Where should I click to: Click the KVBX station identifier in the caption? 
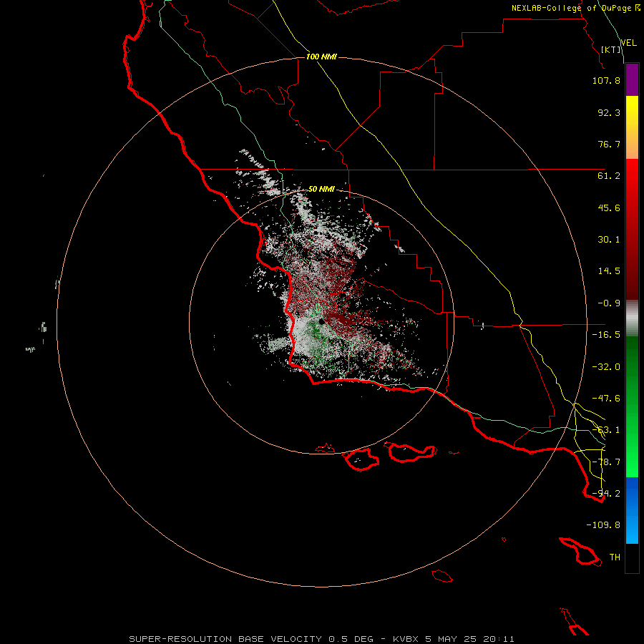pos(406,639)
